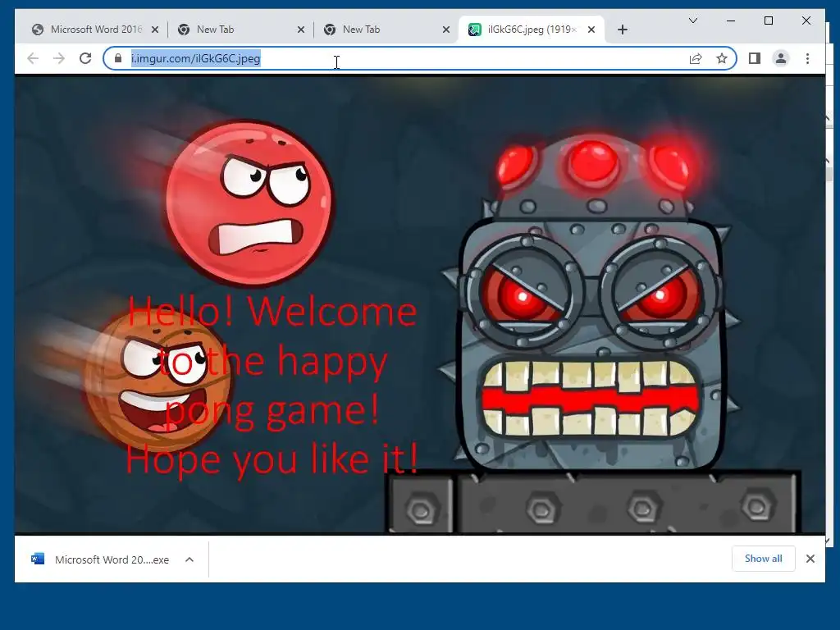840x630 pixels.
Task: Click the pong game image
Action: [x=419, y=305]
